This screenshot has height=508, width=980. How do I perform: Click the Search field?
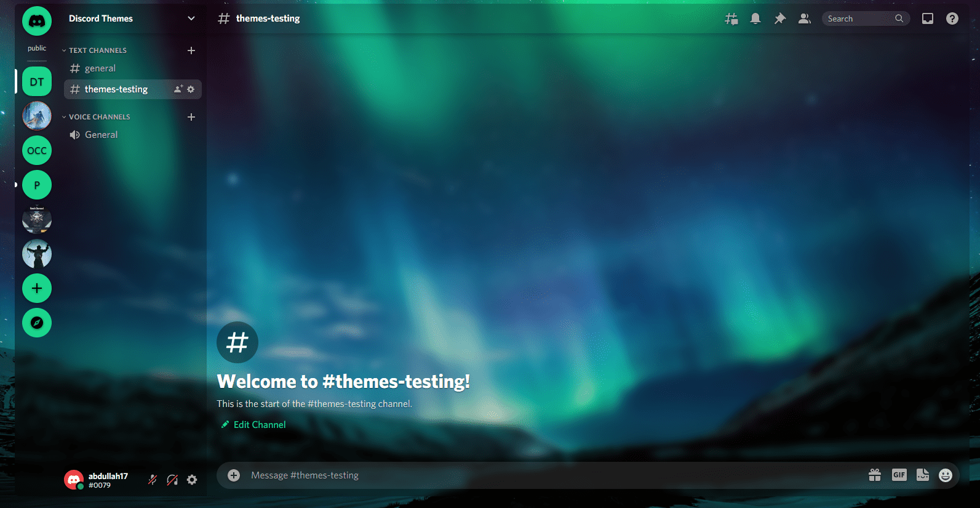pyautogui.click(x=866, y=18)
